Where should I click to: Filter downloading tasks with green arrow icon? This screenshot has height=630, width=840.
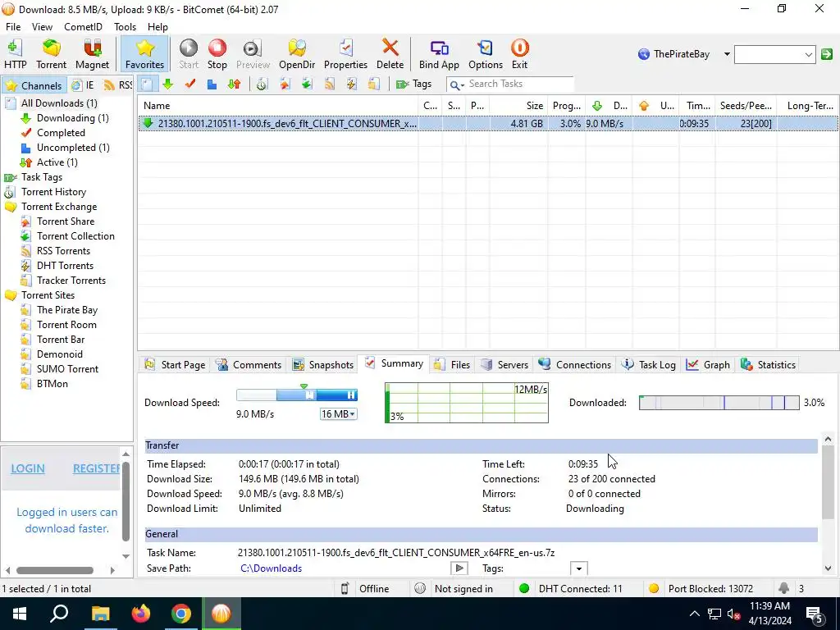tap(168, 84)
